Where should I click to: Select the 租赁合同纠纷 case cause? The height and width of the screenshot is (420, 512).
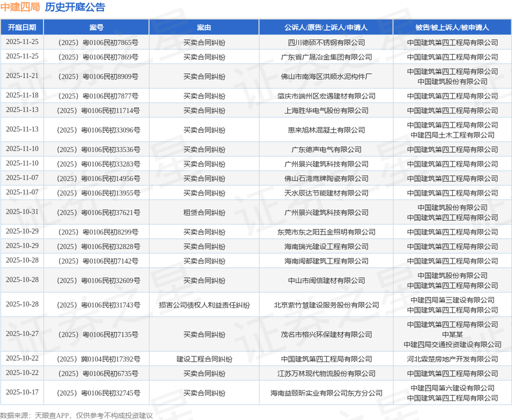tap(204, 212)
